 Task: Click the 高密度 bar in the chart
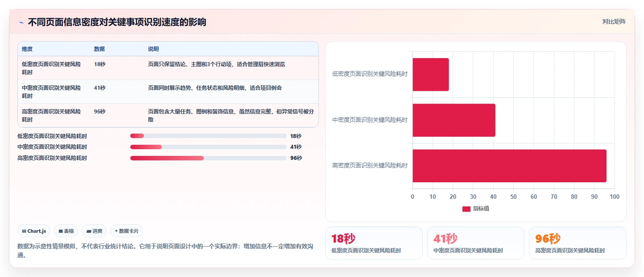pyautogui.click(x=509, y=166)
